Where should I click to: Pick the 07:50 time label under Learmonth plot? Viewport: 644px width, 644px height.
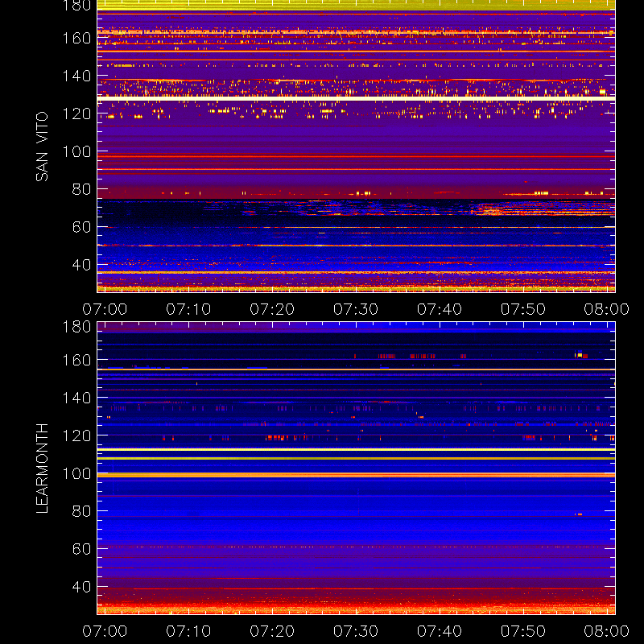click(x=522, y=631)
